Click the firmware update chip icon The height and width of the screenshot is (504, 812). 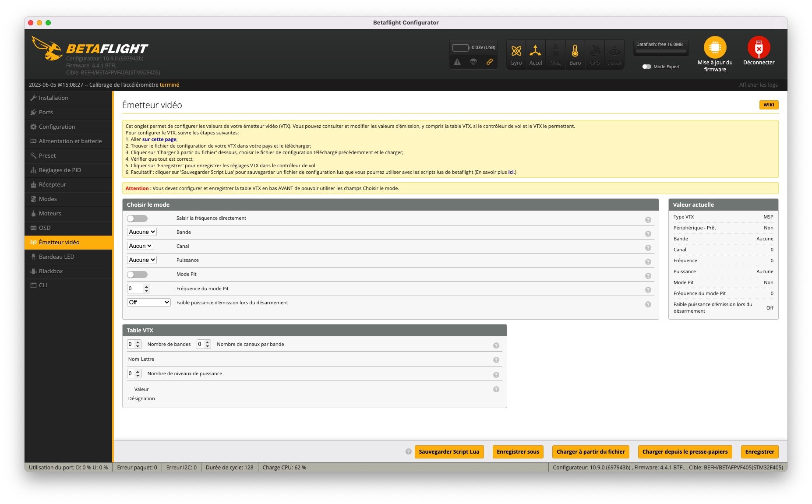pyautogui.click(x=715, y=47)
